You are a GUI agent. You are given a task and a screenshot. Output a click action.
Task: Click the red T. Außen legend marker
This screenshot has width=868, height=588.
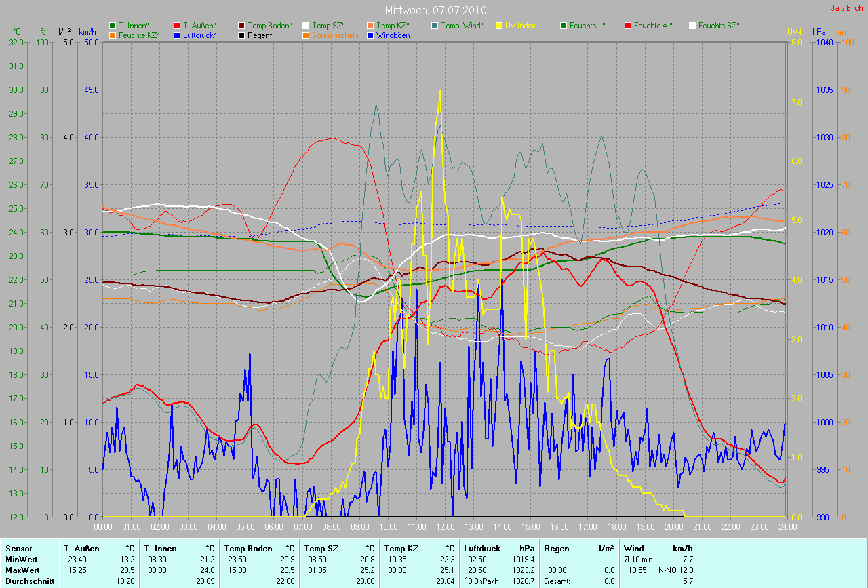177,26
